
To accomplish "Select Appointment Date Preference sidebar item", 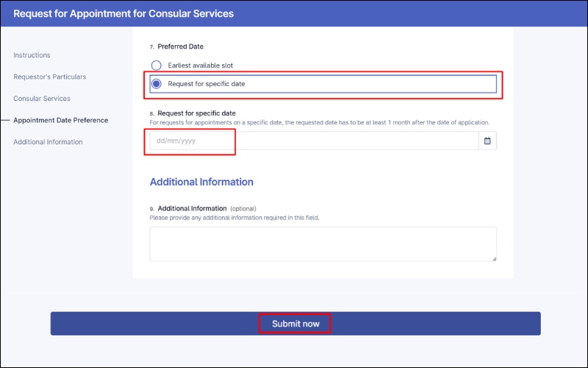I will [x=60, y=120].
